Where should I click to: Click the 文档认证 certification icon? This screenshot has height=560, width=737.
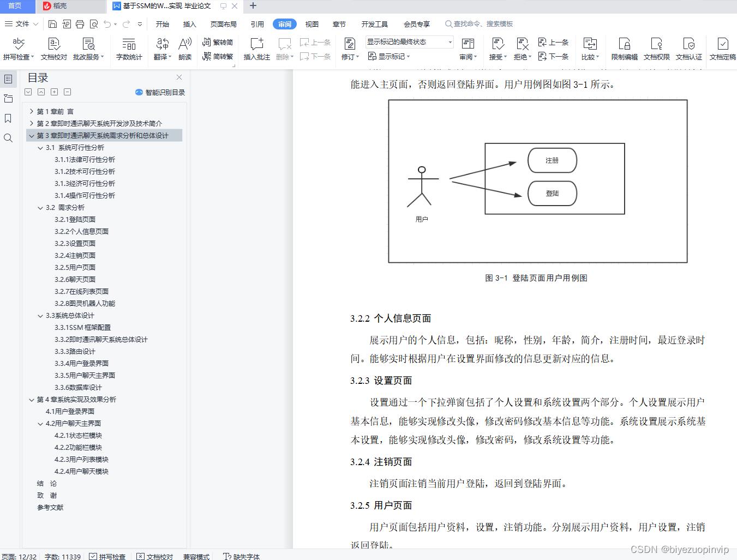688,49
